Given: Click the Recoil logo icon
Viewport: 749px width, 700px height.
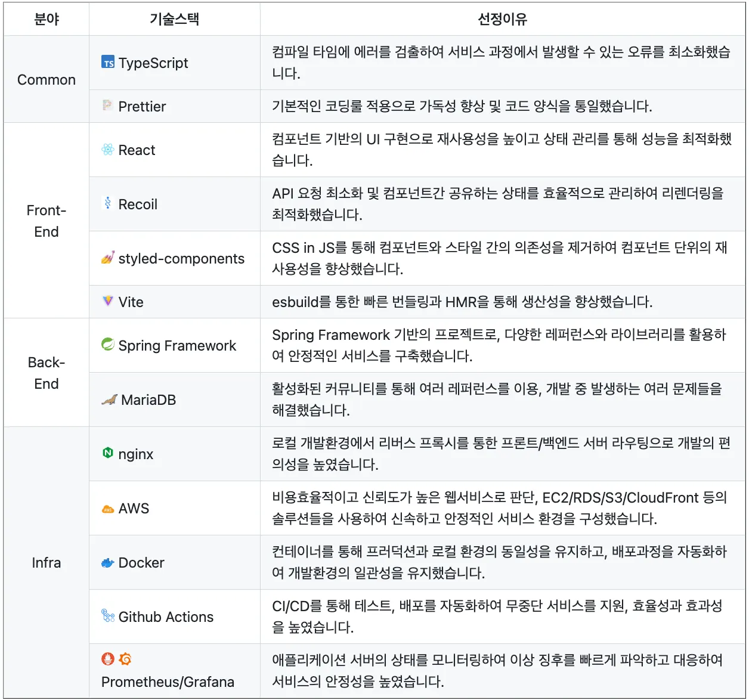Looking at the screenshot, I should point(108,203).
